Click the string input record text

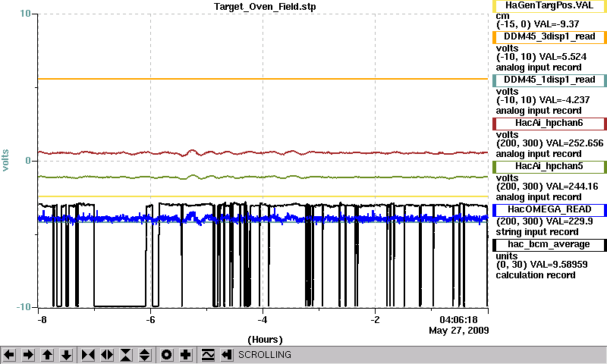pos(537,232)
